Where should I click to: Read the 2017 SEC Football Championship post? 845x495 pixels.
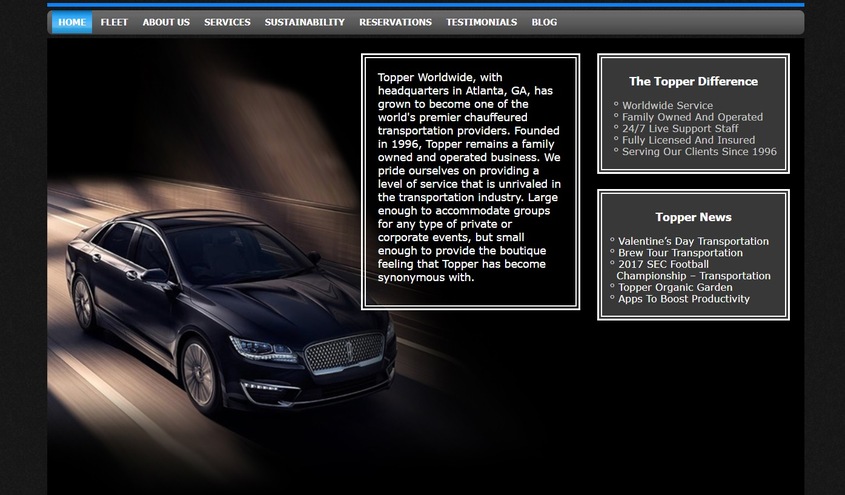pos(694,270)
